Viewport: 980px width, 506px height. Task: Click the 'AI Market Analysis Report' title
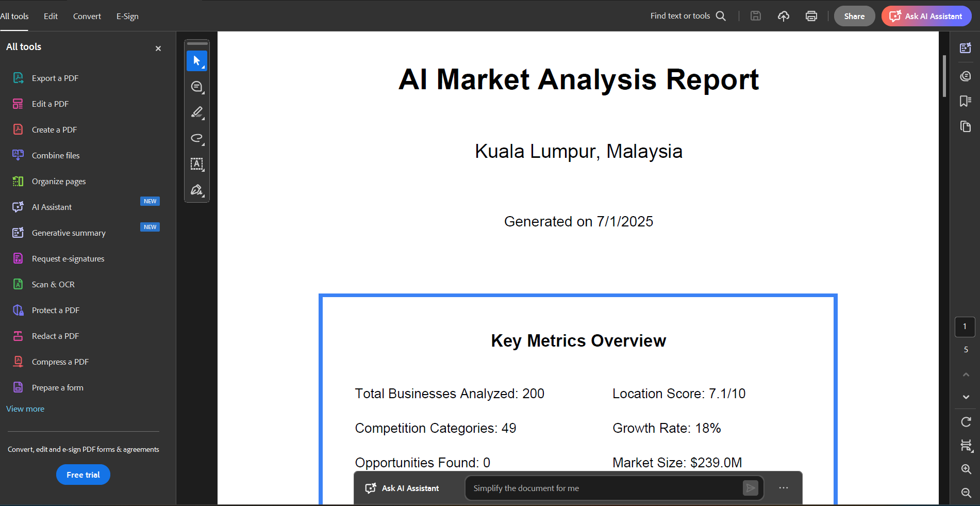(x=578, y=79)
